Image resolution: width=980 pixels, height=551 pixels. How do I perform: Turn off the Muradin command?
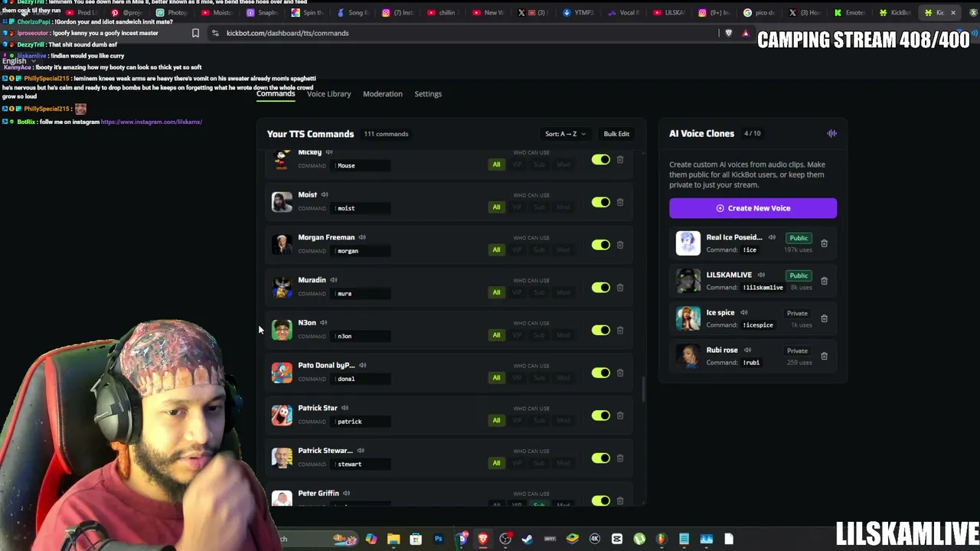(x=601, y=288)
